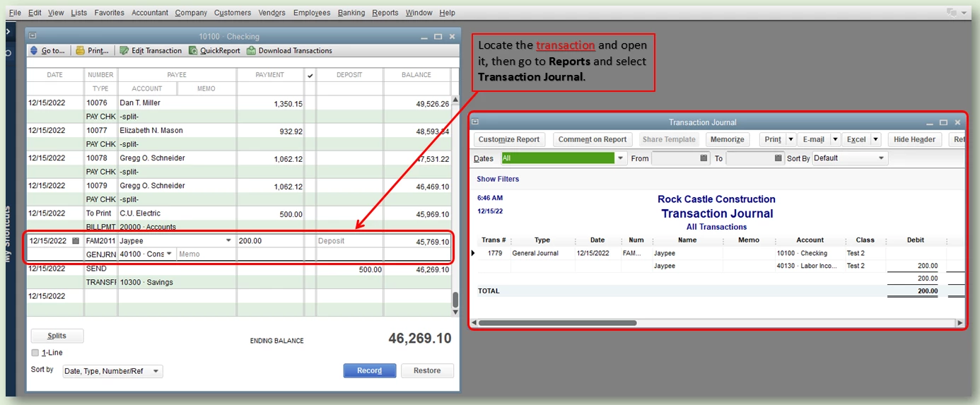
Task: Open calendar picker beside 12/15/2022 date field
Action: (x=76, y=241)
